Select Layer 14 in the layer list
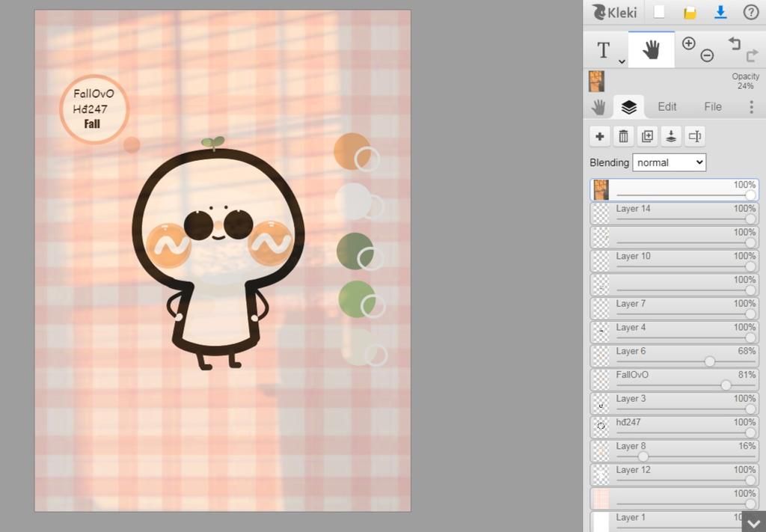The width and height of the screenshot is (766, 532). 674,214
